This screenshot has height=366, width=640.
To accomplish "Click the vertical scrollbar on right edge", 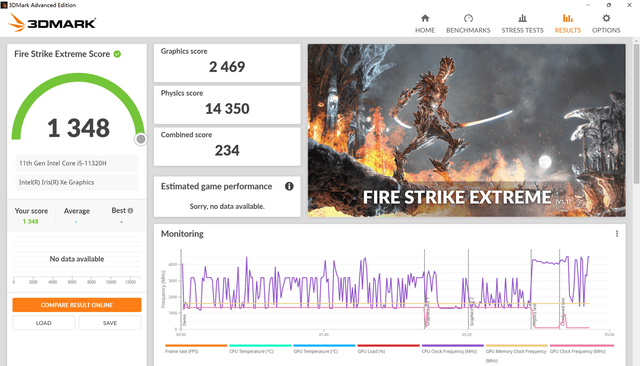I will (636, 112).
